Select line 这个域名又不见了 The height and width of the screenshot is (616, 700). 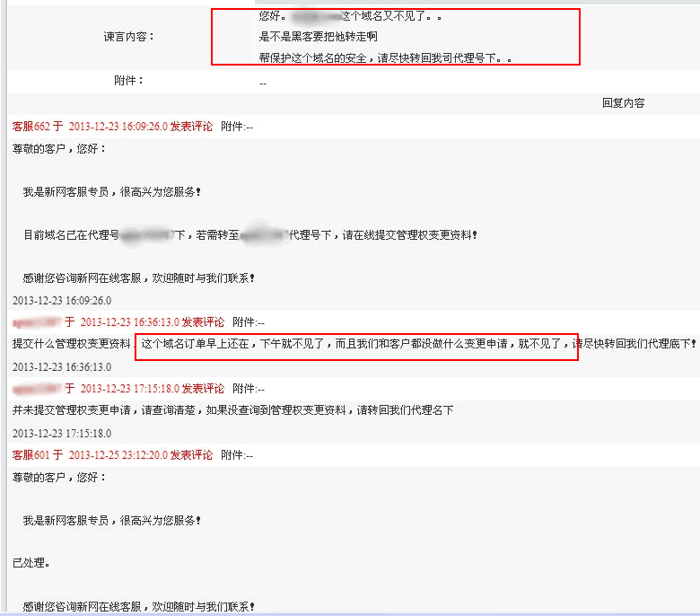click(350, 16)
